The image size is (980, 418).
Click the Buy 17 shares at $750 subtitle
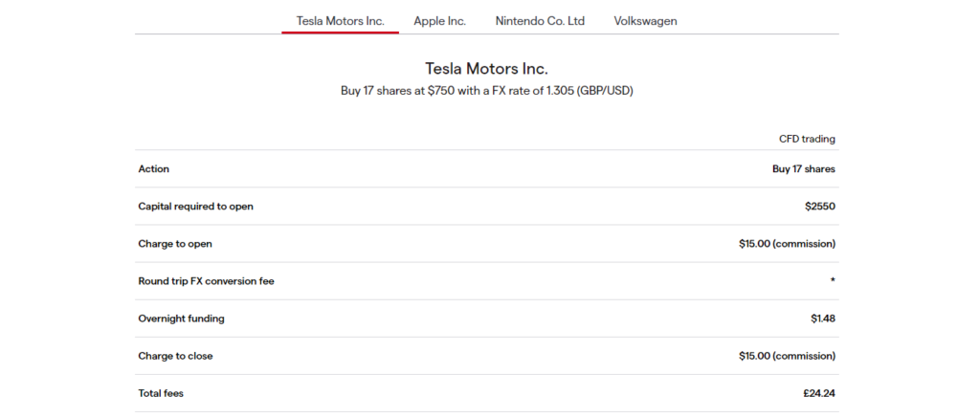click(x=487, y=91)
